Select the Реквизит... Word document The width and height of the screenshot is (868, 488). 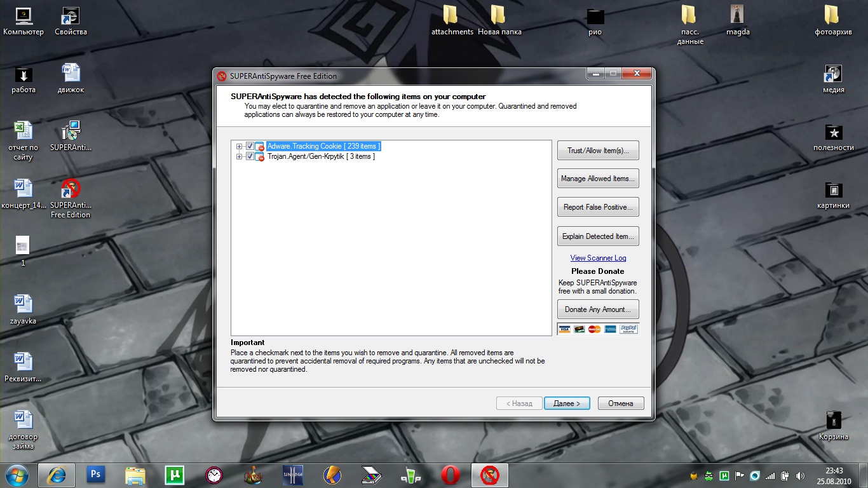coord(24,368)
